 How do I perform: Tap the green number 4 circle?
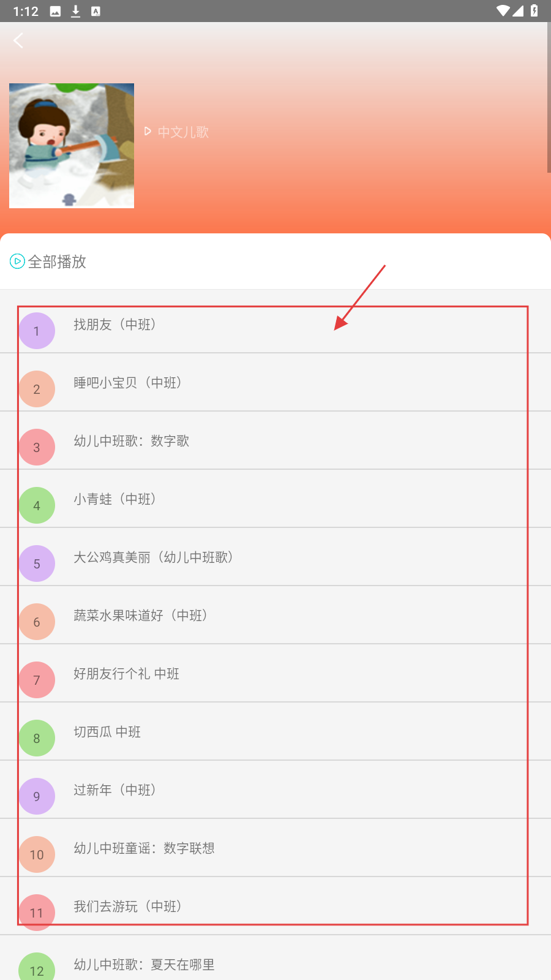pos(37,505)
